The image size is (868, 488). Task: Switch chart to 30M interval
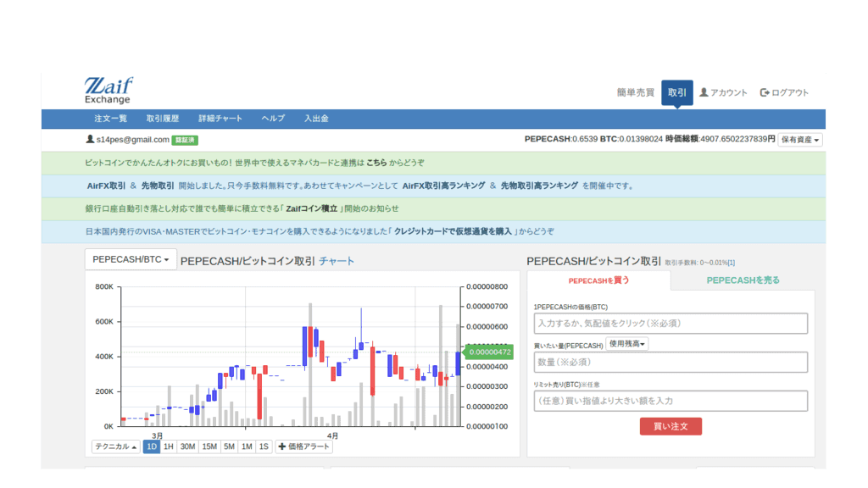(x=188, y=446)
